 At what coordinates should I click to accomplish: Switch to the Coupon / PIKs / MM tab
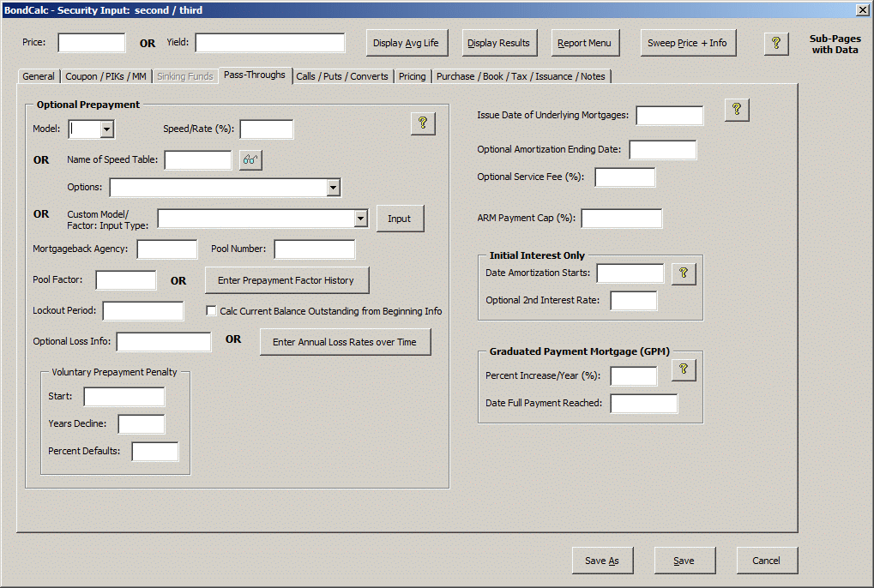106,76
